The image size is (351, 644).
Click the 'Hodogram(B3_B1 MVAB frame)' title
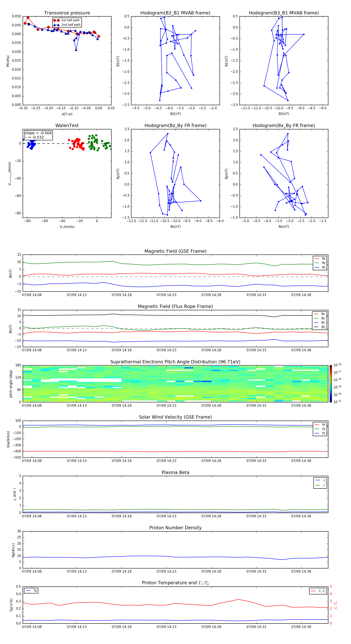(x=284, y=13)
